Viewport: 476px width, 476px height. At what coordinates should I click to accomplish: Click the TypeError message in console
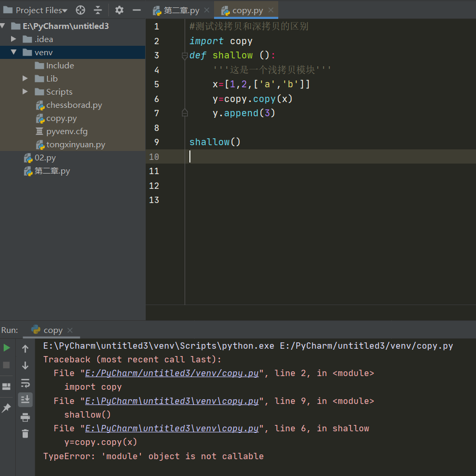pyautogui.click(x=153, y=456)
